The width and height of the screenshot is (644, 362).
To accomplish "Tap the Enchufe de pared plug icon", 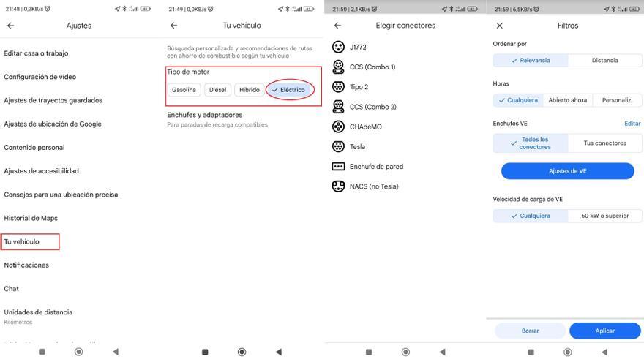I will click(x=338, y=166).
